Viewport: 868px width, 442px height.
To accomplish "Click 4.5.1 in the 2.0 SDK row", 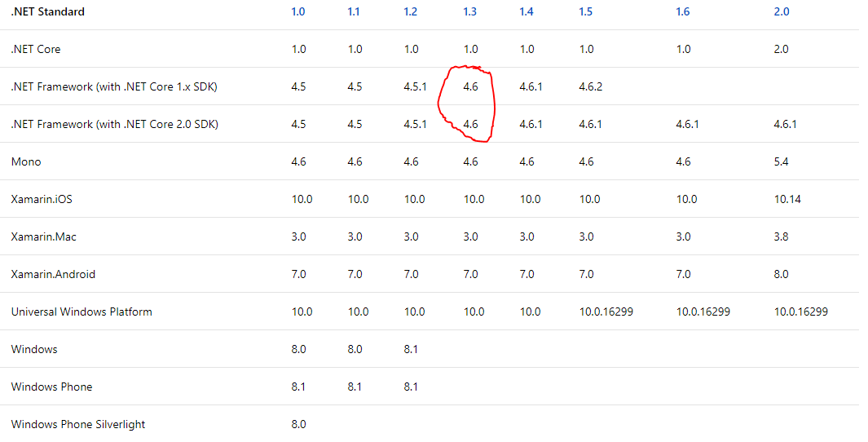I will click(415, 125).
